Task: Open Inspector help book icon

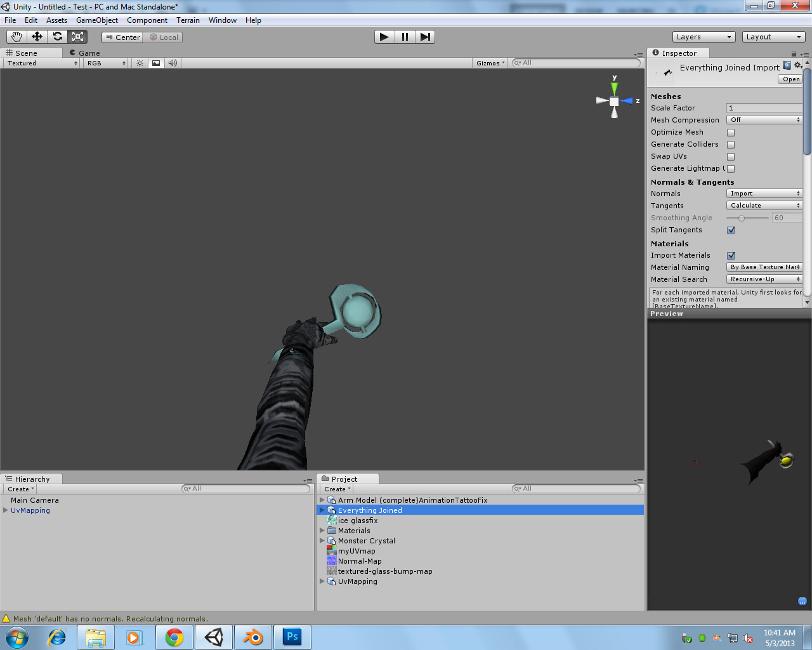Action: (787, 65)
